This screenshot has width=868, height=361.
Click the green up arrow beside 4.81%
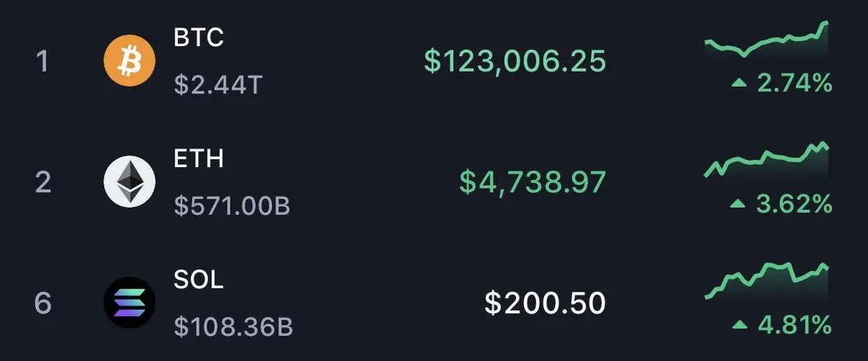click(x=739, y=326)
